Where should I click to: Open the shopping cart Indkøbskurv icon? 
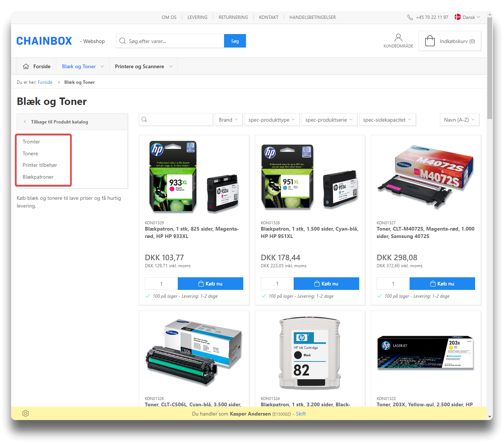click(x=430, y=41)
